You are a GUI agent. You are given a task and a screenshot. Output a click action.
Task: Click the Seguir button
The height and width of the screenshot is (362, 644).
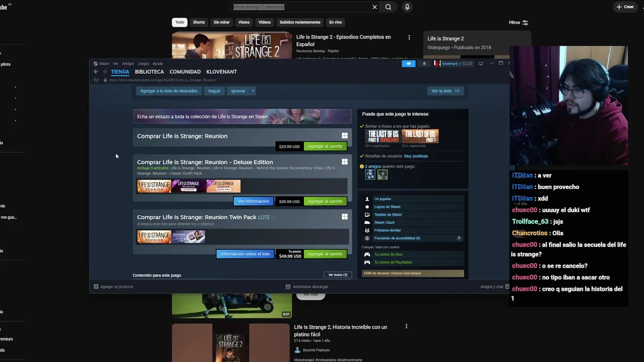click(x=214, y=91)
